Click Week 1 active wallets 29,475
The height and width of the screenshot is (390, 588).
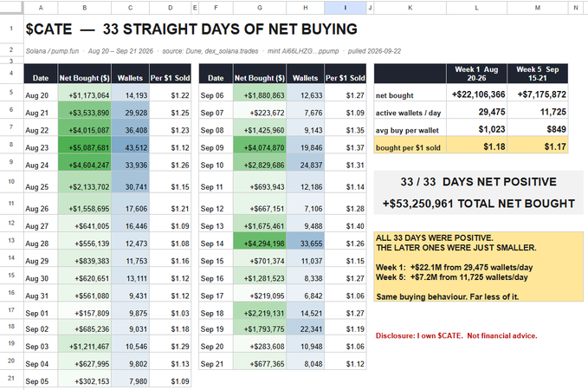click(476, 109)
